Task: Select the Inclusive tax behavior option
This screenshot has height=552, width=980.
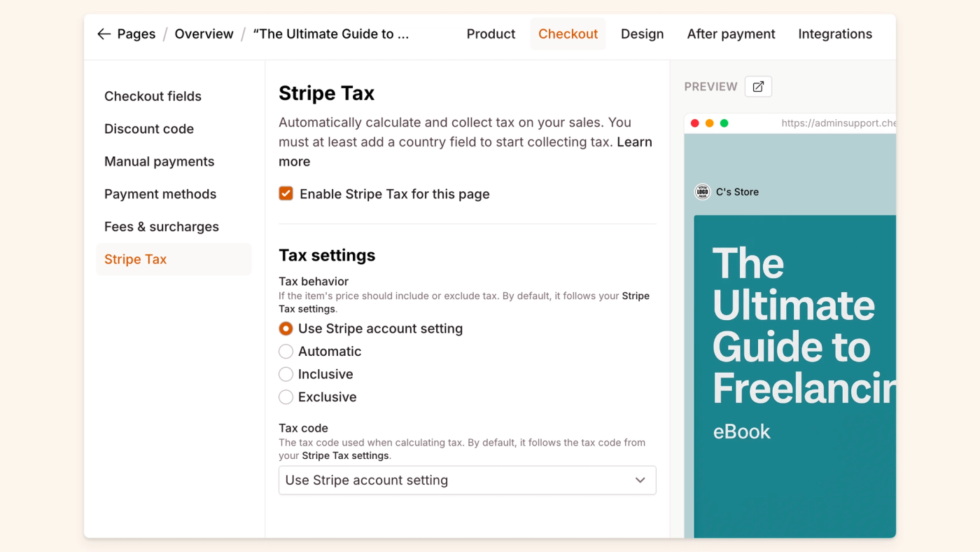Action: click(286, 373)
